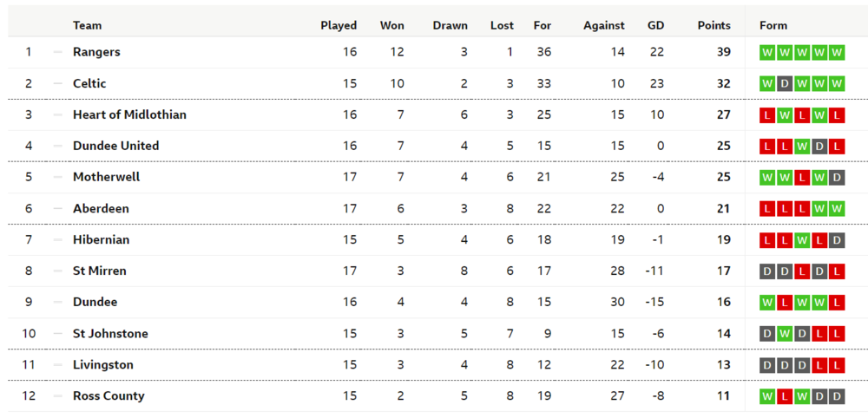The width and height of the screenshot is (868, 418).
Task: Click Aberdeen's last green W form badge
Action: (837, 209)
